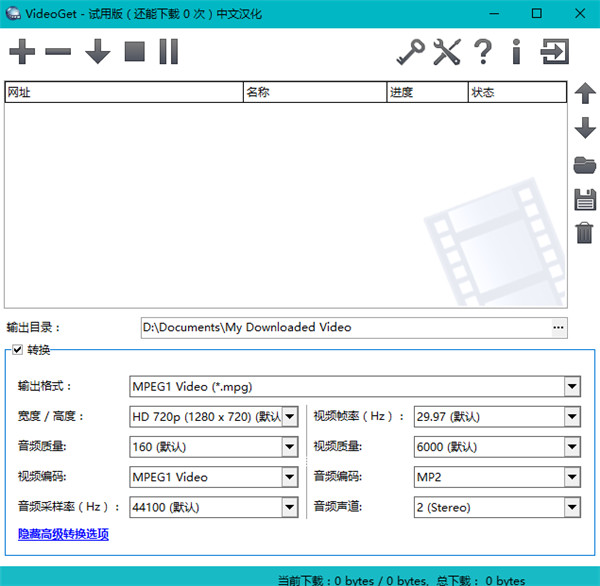The image size is (600, 586).
Task: Click the 隐藏高级转换选项 link
Action: click(63, 535)
